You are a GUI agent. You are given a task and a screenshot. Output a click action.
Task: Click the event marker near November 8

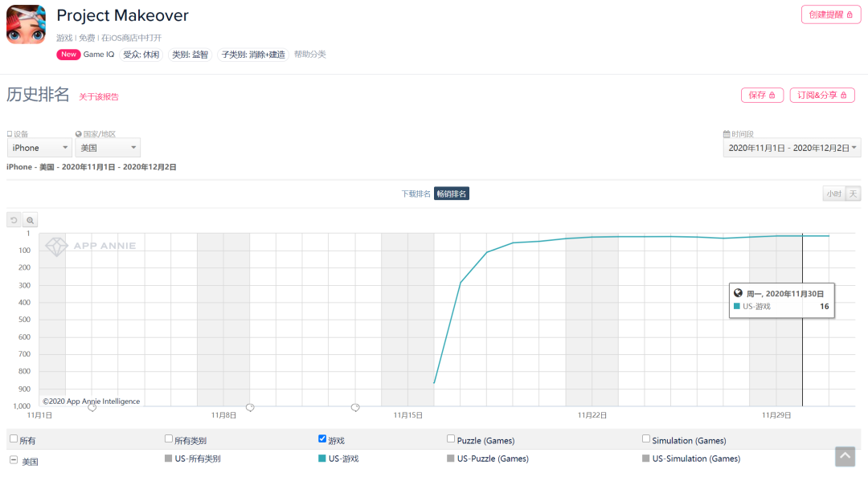click(250, 408)
